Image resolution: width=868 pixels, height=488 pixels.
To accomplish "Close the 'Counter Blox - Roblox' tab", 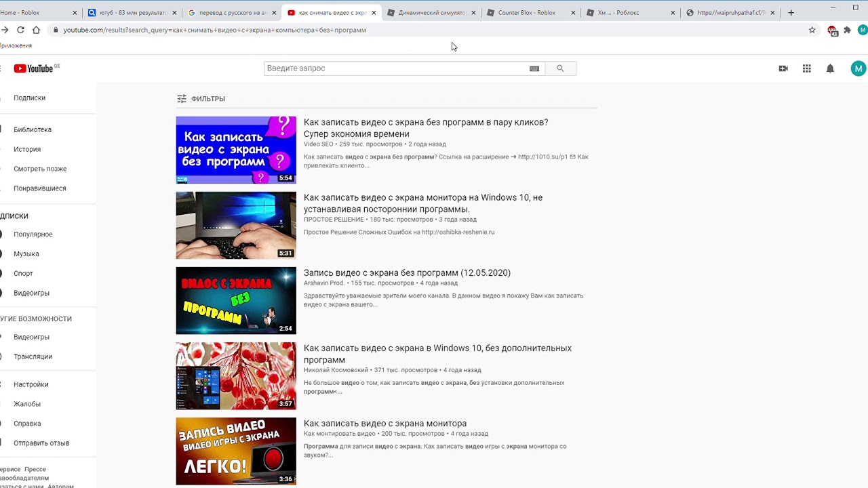I will [573, 12].
